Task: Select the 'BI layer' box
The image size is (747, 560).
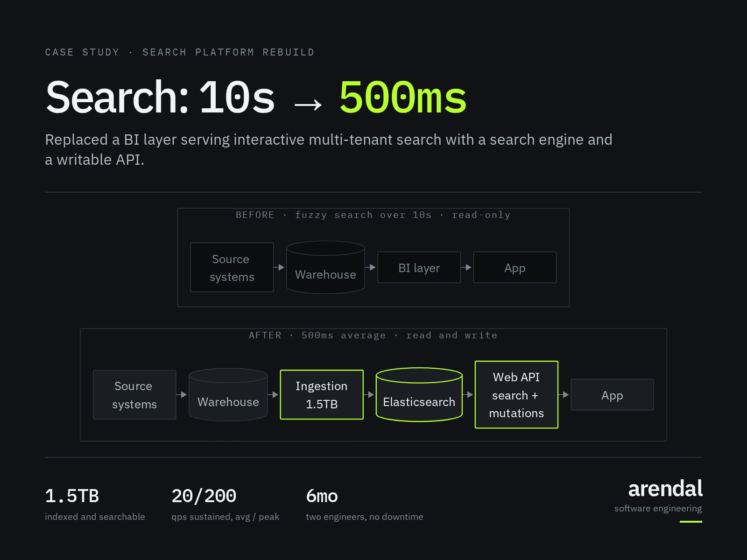Action: click(419, 267)
